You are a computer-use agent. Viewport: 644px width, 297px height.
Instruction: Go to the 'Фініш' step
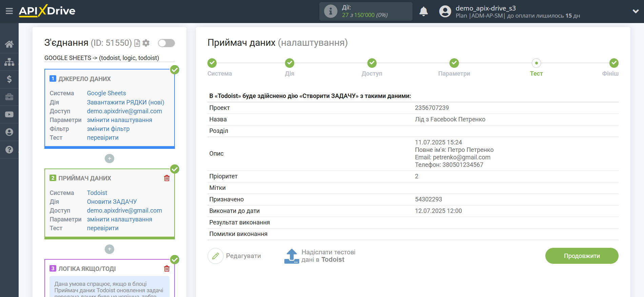614,63
